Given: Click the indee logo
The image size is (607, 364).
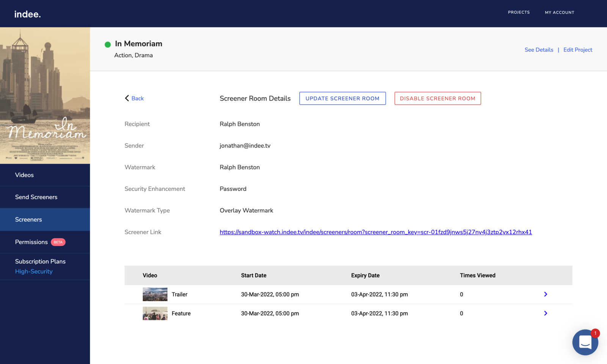Looking at the screenshot, I should (x=27, y=14).
